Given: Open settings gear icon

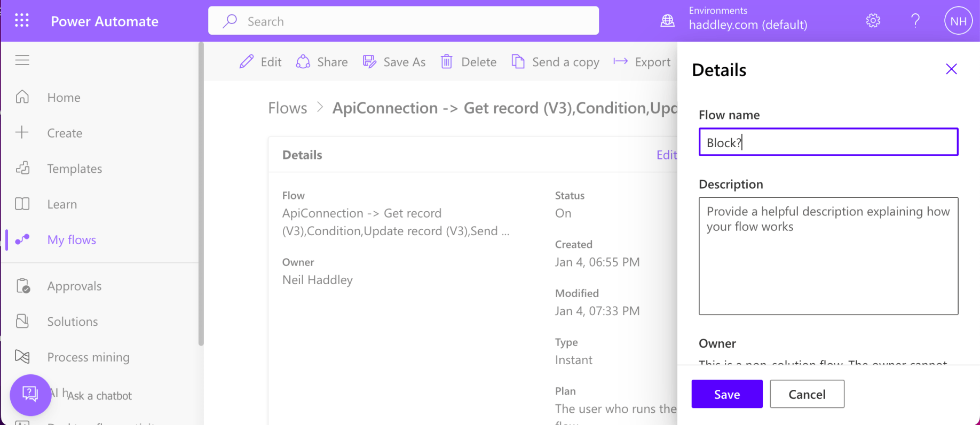Looking at the screenshot, I should (x=873, y=21).
